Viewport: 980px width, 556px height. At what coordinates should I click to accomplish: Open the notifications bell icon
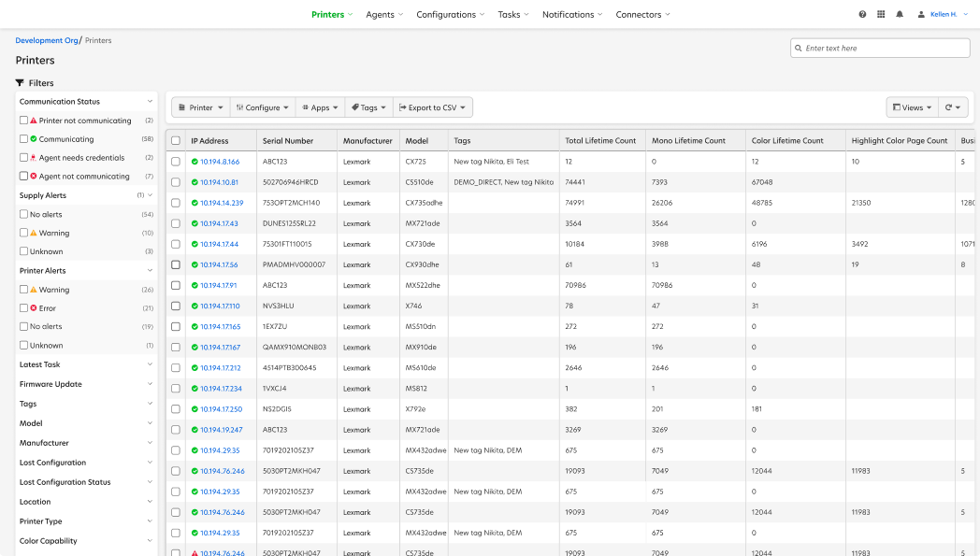point(899,14)
